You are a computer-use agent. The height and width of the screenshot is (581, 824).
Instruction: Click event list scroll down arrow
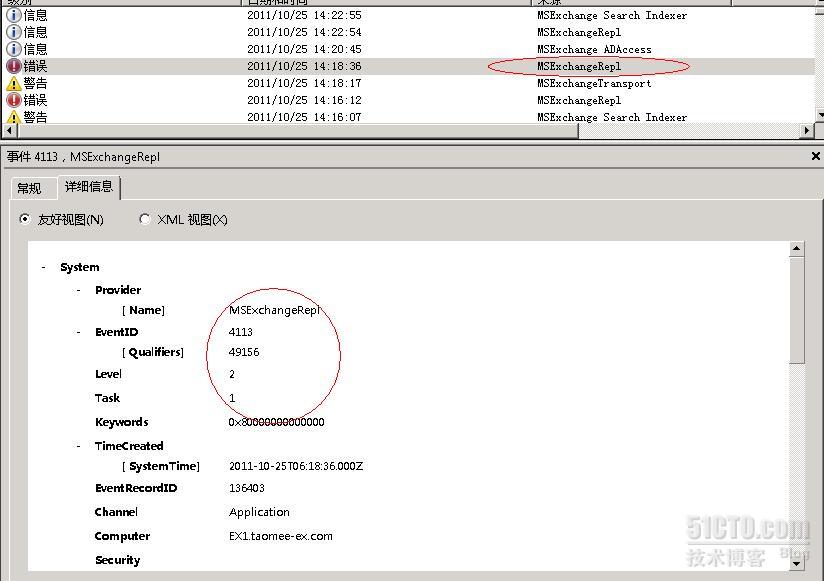[819, 114]
